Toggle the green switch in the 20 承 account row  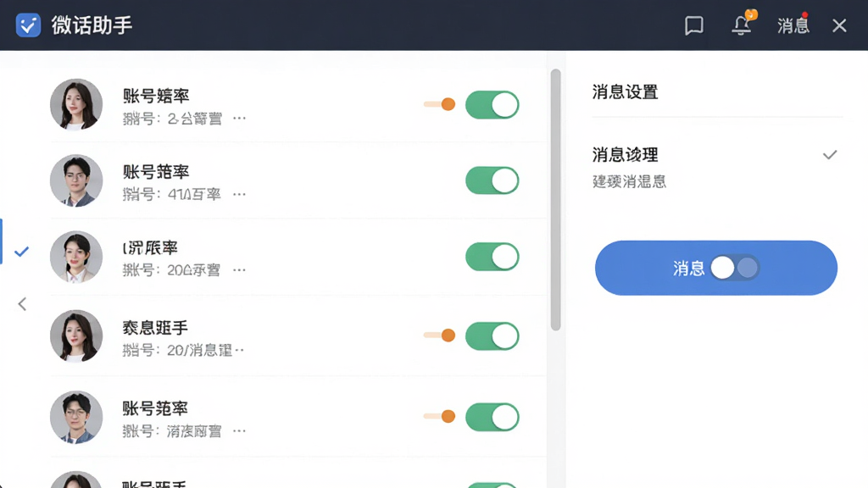492,257
